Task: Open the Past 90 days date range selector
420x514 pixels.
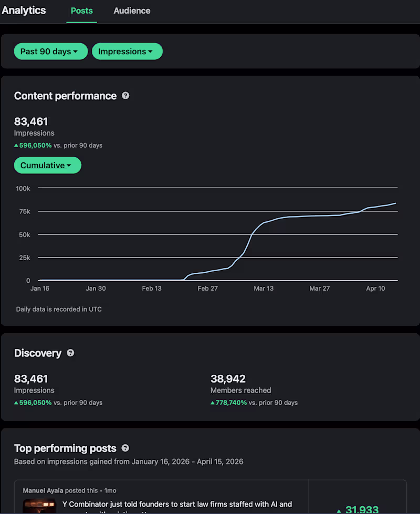Action: 50,51
